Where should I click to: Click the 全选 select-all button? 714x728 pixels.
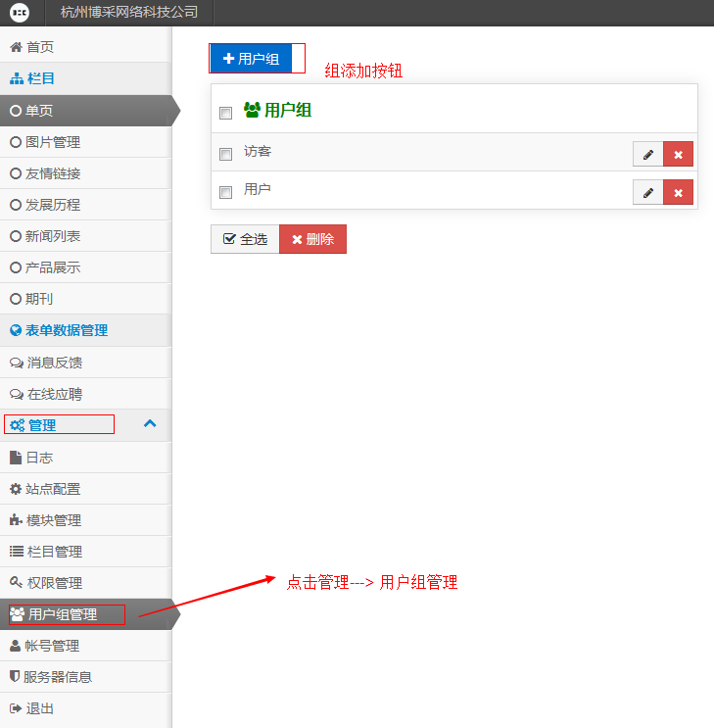pyautogui.click(x=245, y=239)
